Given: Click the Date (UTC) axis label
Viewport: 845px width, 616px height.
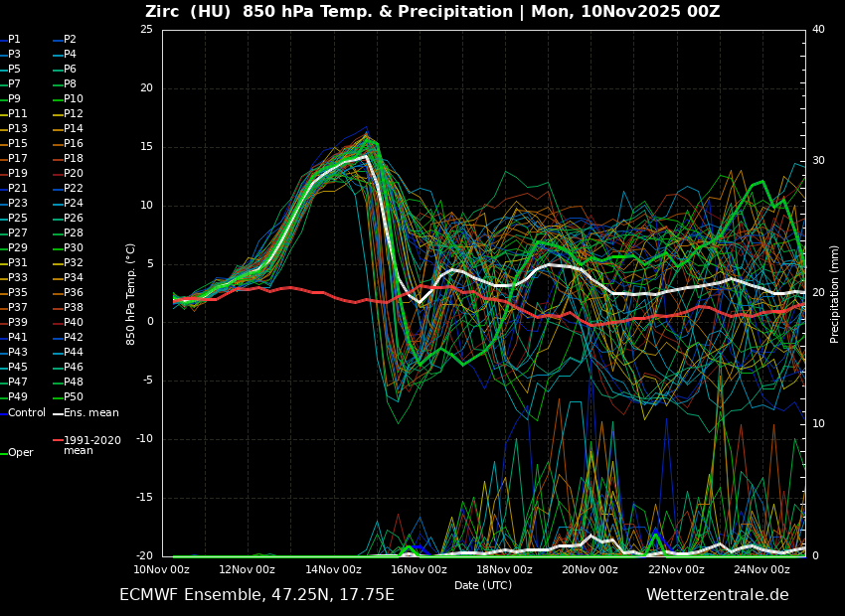Looking at the screenshot, I should 483,585.
